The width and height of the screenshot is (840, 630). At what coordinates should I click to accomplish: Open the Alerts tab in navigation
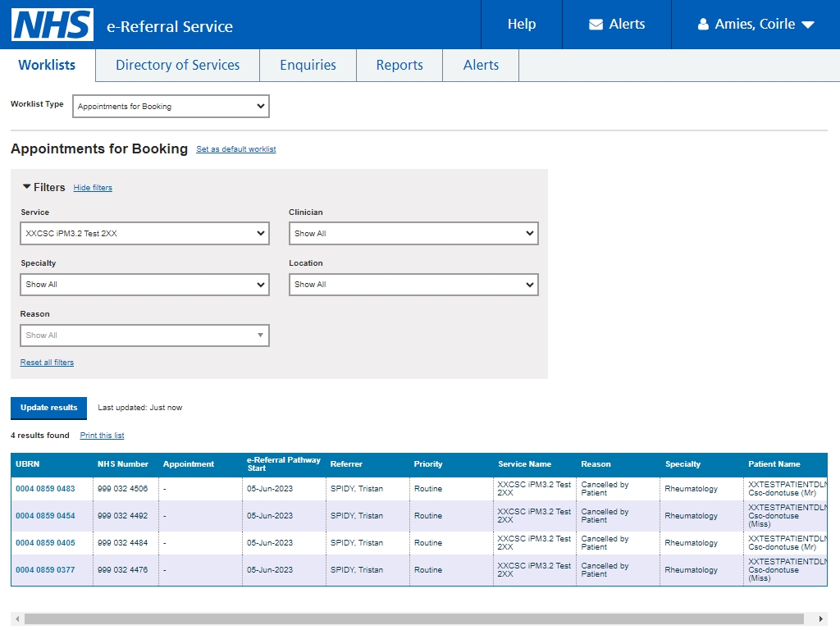coord(481,65)
